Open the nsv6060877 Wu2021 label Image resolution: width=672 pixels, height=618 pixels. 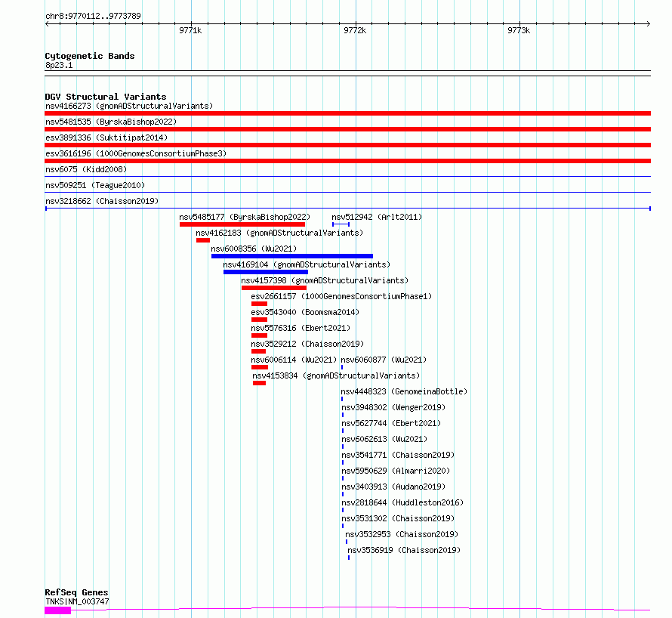(x=384, y=360)
